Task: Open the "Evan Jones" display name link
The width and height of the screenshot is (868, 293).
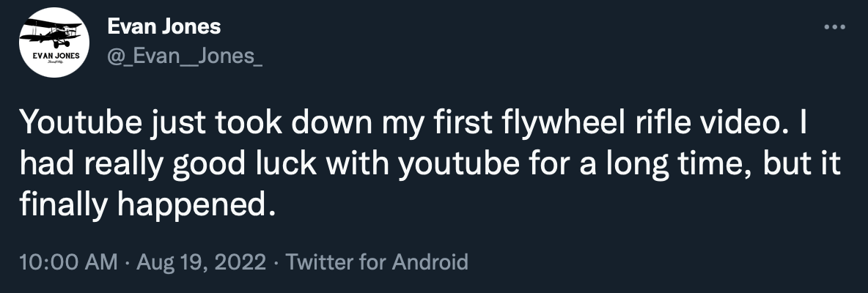Action: 164,26
